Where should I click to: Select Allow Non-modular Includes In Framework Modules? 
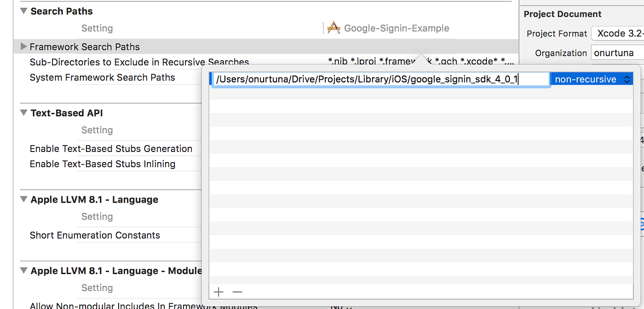click(x=144, y=305)
